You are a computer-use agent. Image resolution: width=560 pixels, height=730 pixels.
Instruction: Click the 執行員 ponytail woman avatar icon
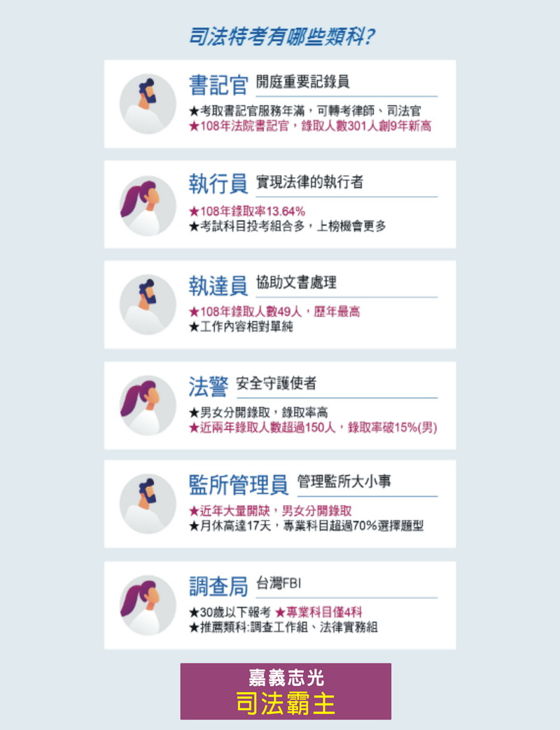pyautogui.click(x=148, y=205)
